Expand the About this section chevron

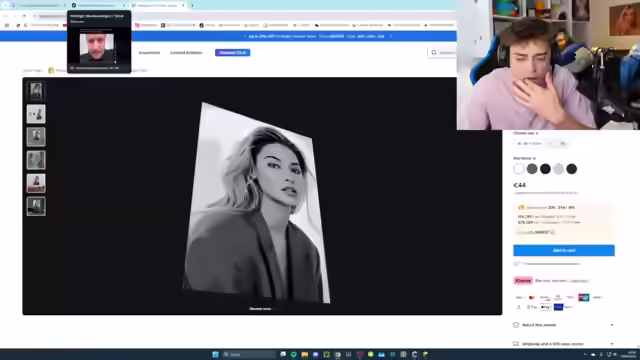coord(612,325)
